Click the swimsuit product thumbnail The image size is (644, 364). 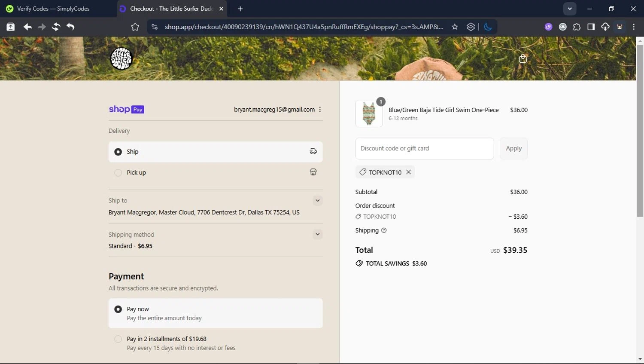coord(369,113)
